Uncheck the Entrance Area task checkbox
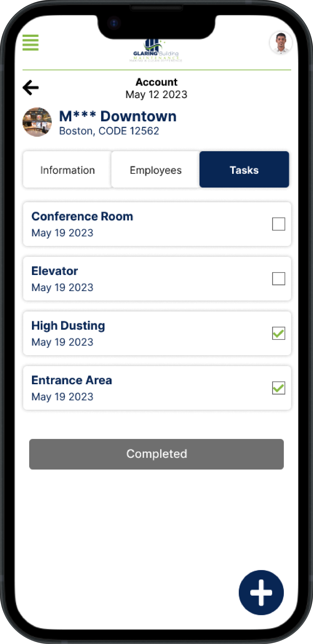Image resolution: width=313 pixels, height=644 pixels. (x=278, y=388)
